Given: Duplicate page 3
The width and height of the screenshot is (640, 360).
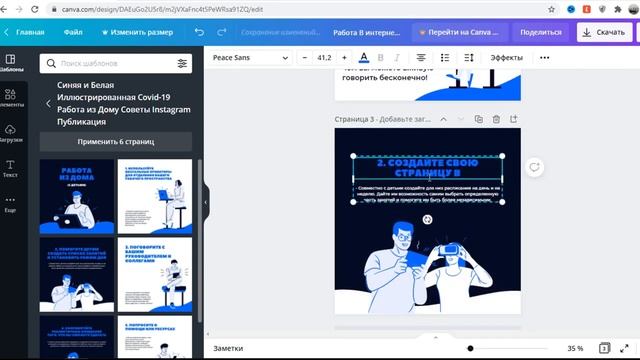Looking at the screenshot, I should [x=478, y=119].
